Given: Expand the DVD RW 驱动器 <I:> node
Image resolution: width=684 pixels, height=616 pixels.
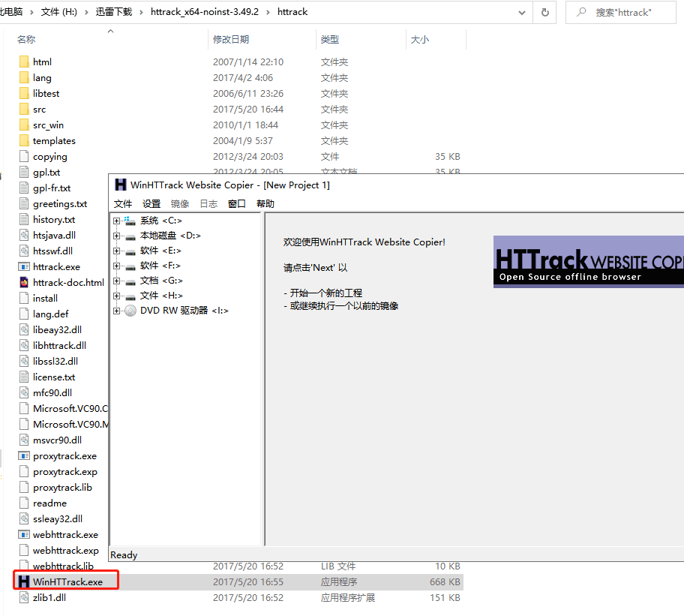Looking at the screenshot, I should [116, 311].
